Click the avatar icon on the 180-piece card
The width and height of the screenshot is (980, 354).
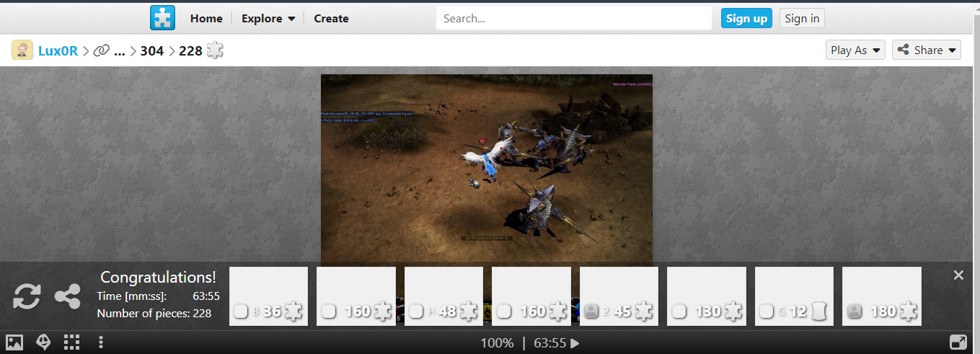click(x=854, y=311)
